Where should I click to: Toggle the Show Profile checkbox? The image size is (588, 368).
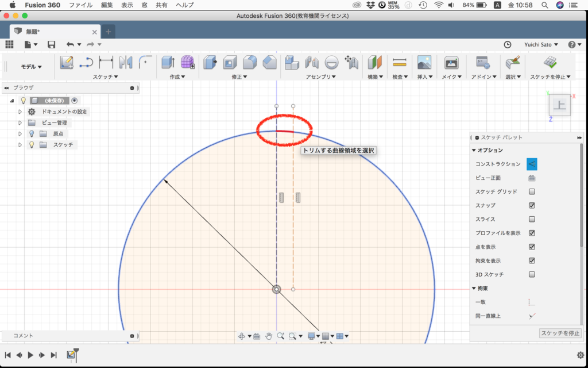[532, 233]
